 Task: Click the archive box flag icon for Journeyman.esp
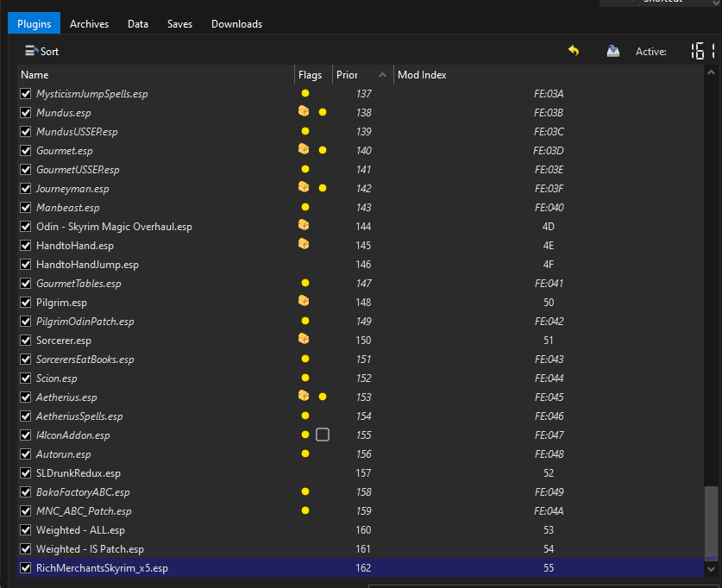click(304, 187)
